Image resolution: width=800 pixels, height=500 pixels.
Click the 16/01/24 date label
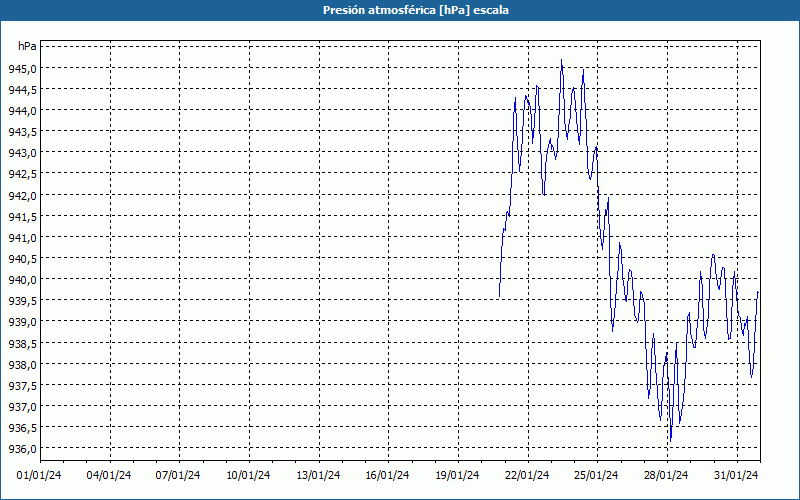[x=387, y=475]
